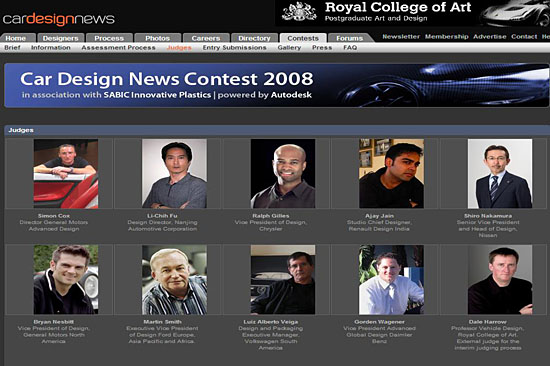Click the cardesignnews logo
Screen dimensions: 550x366
point(59,19)
